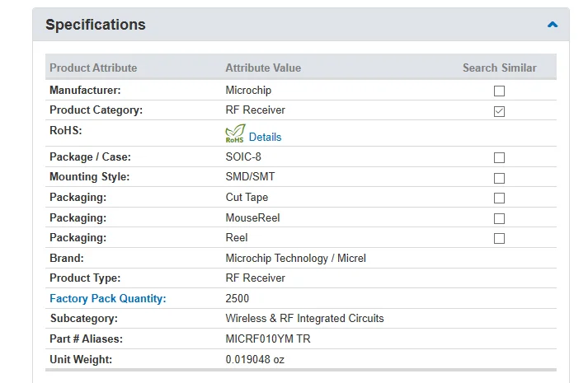Select Microchip Technology / Micrel brand text
The width and height of the screenshot is (588, 383).
[x=295, y=259]
